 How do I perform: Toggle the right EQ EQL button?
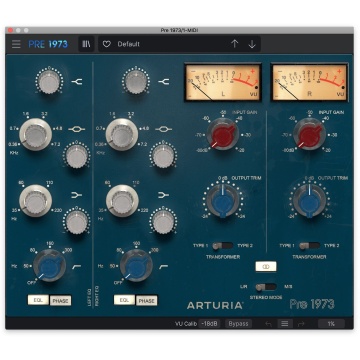(x=124, y=300)
